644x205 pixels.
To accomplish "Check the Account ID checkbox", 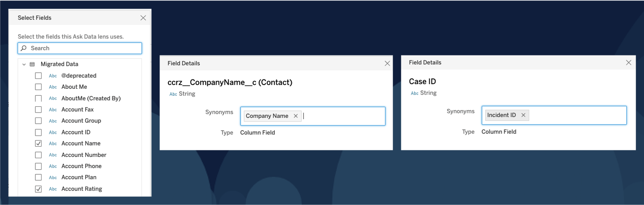I will pos(38,132).
